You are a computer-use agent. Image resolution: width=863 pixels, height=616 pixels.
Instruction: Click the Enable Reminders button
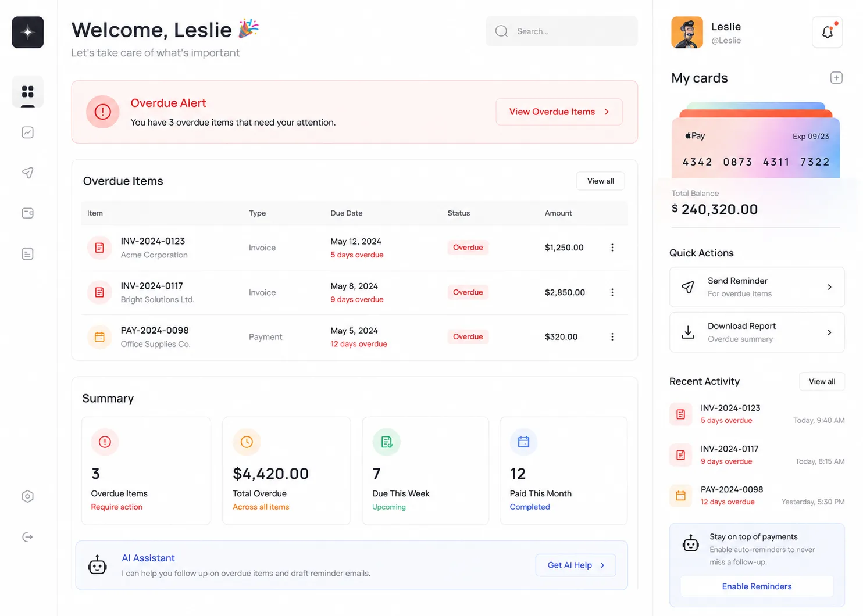click(x=757, y=586)
